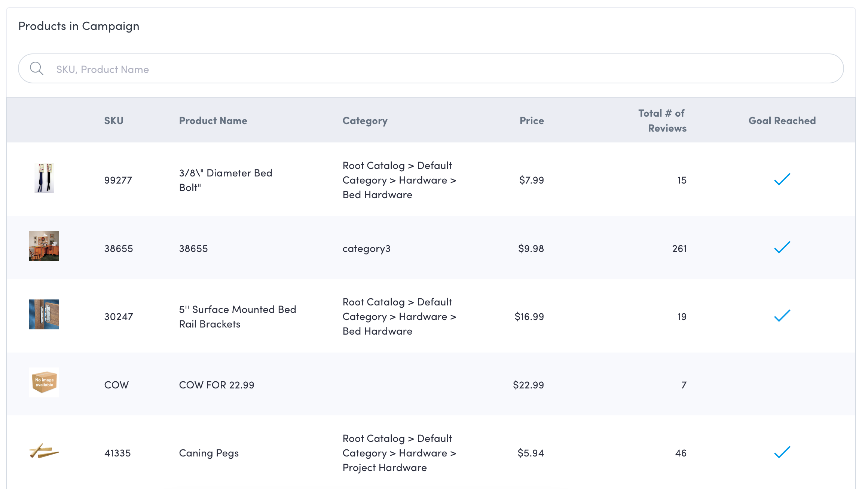Screen dimensions: 868x489
Task: Click goal reached checkmark for Caning Pegs
Action: coord(782,452)
